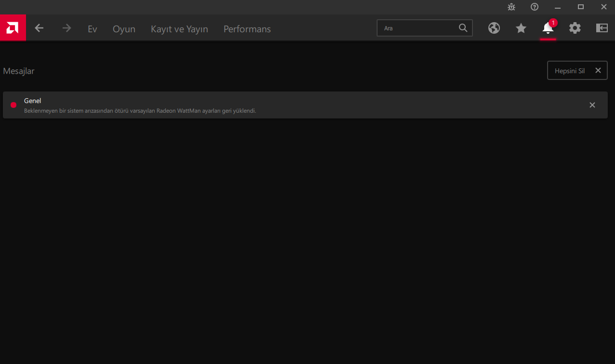
Task: Click the Hepsini Sil button
Action: point(577,70)
